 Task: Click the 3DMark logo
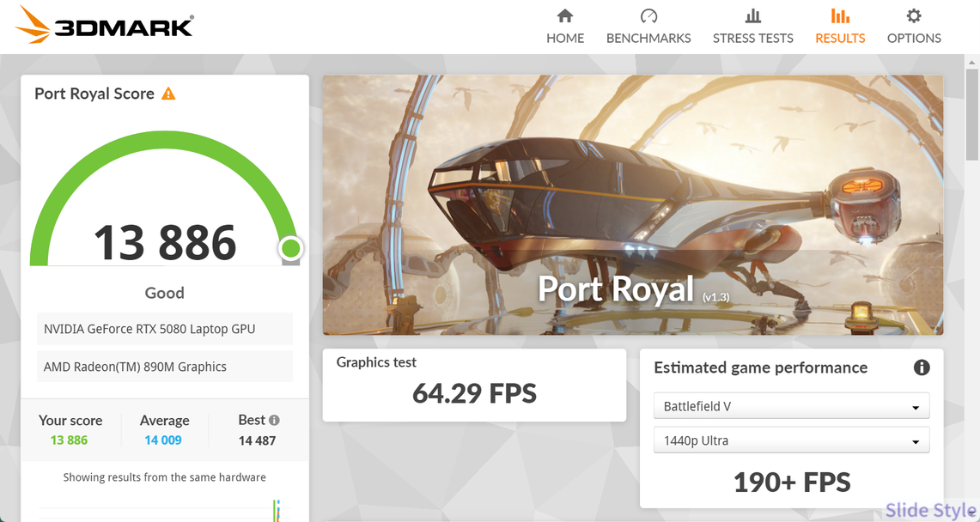(105, 26)
